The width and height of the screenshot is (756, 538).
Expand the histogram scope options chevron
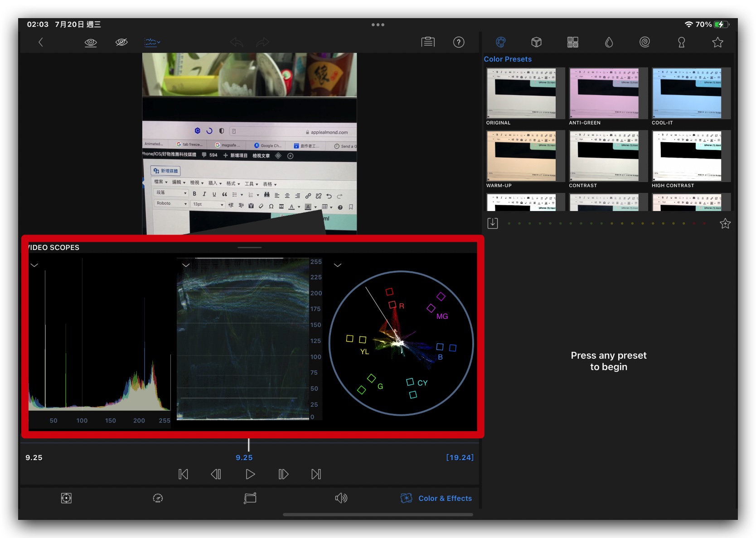click(x=34, y=265)
